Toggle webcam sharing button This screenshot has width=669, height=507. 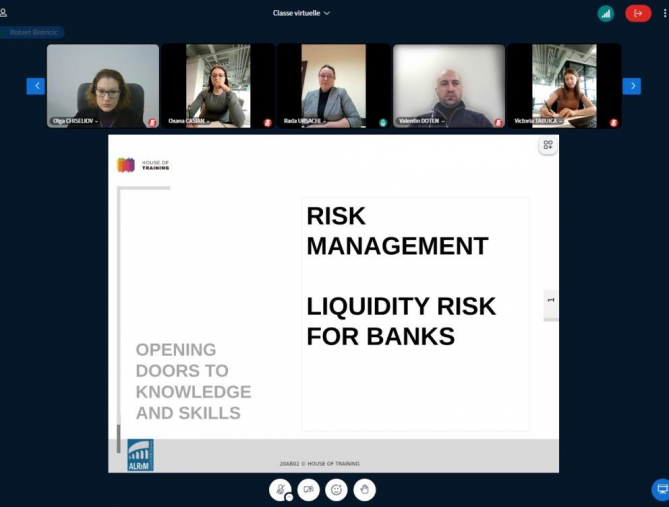309,490
